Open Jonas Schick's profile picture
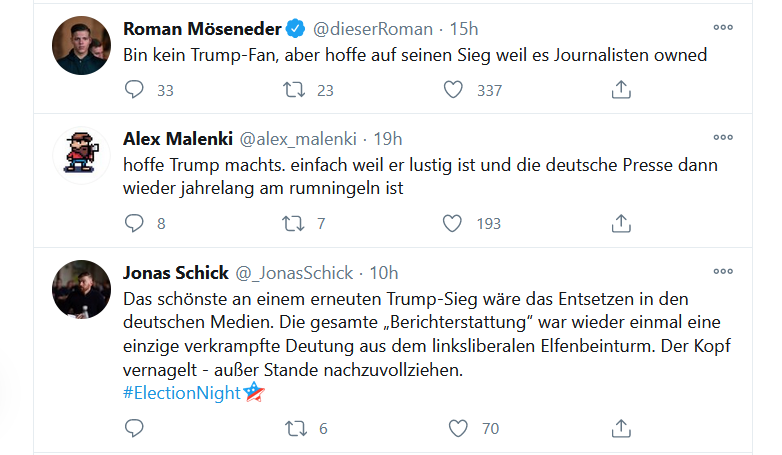 [81, 290]
